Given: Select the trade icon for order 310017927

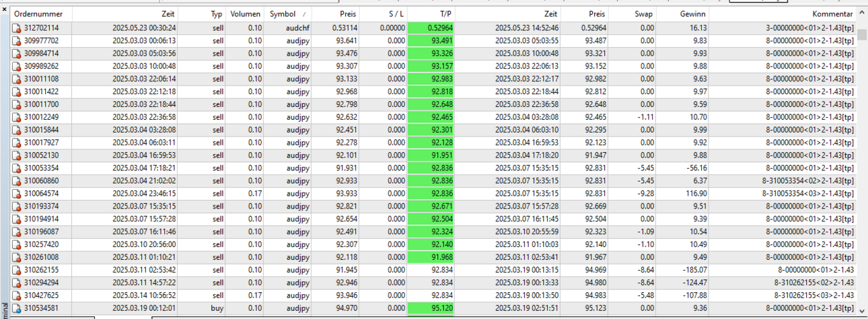Looking at the screenshot, I should [x=17, y=143].
